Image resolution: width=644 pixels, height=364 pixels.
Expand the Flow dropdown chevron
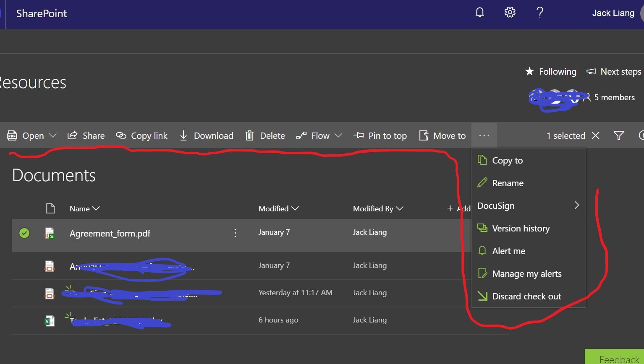[x=338, y=135]
